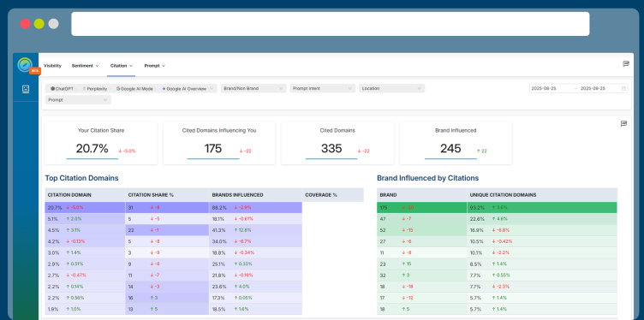The width and height of the screenshot is (644, 320).
Task: Click the ChatGPT engine chip icon
Action: tap(52, 88)
